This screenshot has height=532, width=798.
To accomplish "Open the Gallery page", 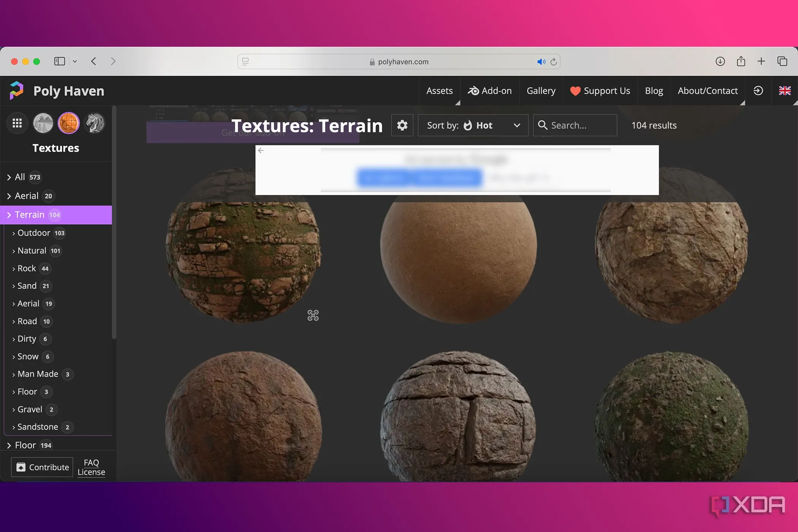I will [x=541, y=91].
